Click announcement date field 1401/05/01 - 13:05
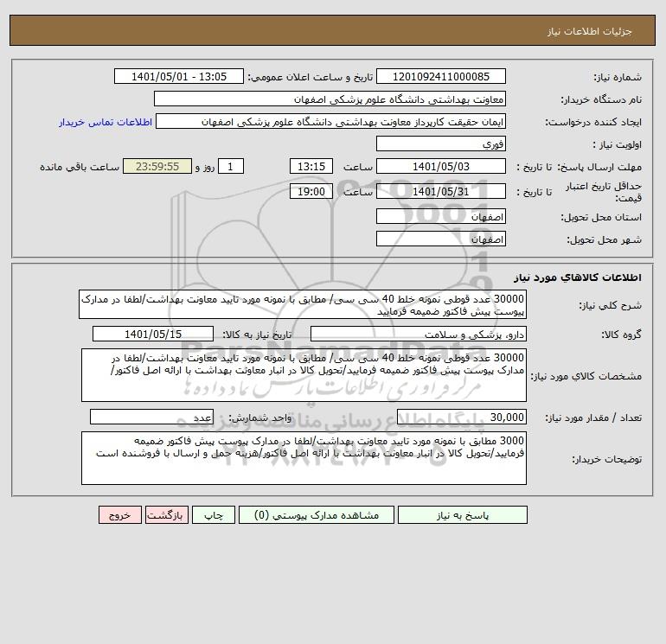 (179, 76)
